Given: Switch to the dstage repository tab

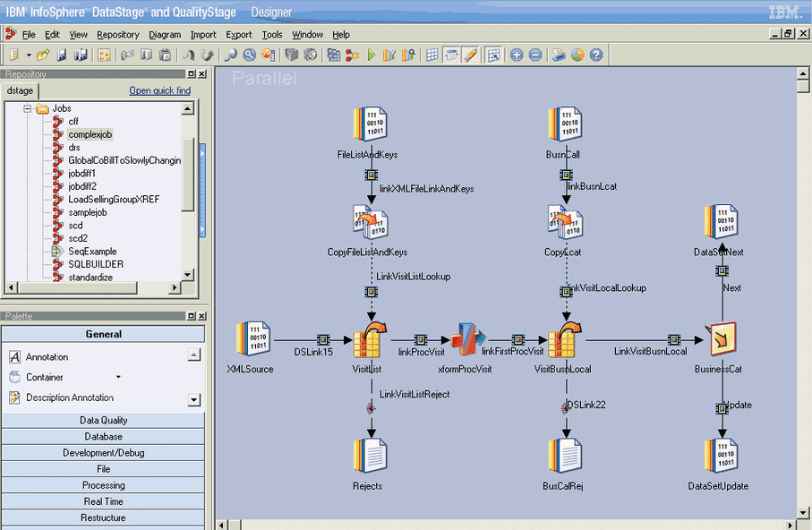Looking at the screenshot, I should (18, 90).
